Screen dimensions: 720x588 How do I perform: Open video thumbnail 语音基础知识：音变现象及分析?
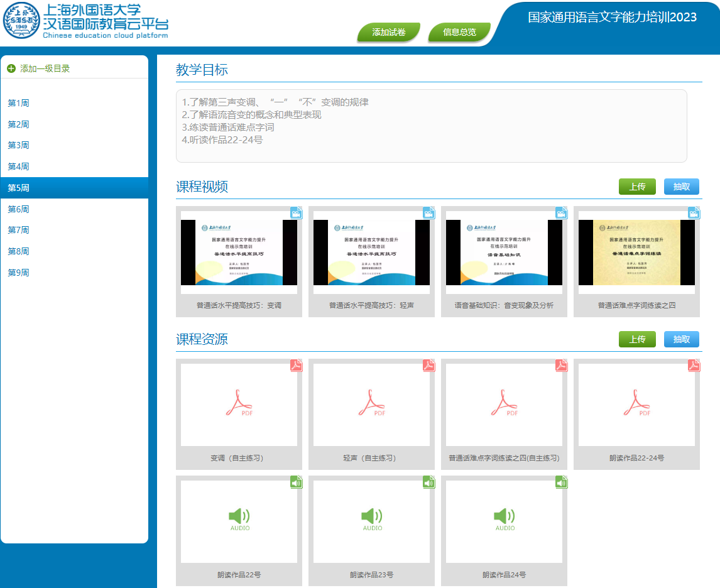pos(504,253)
